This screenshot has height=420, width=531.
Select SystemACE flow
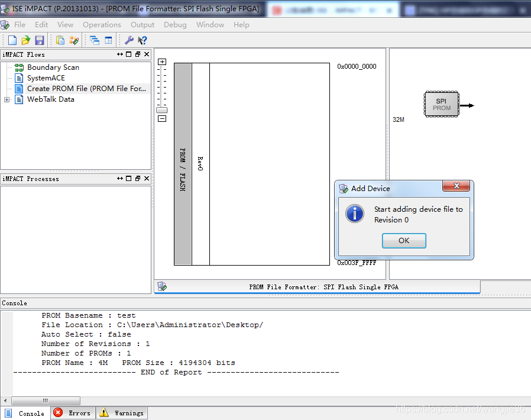[x=46, y=78]
